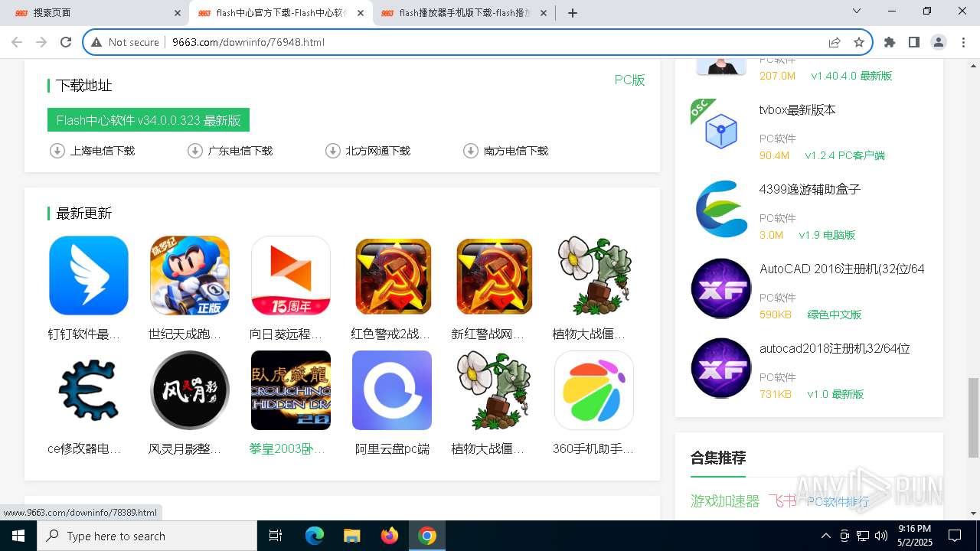This screenshot has height=551, width=980.
Task: Open the notification center icon
Action: coord(955,536)
